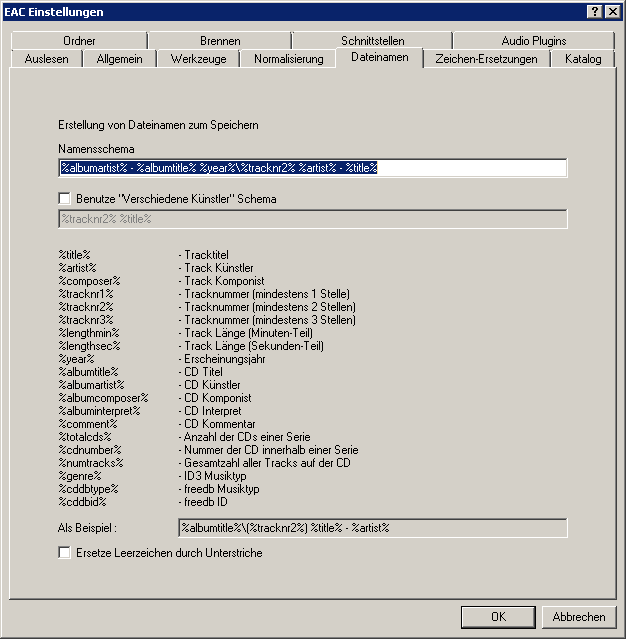Switch to the Allgemein tab
This screenshot has height=639, width=626.
[x=119, y=59]
